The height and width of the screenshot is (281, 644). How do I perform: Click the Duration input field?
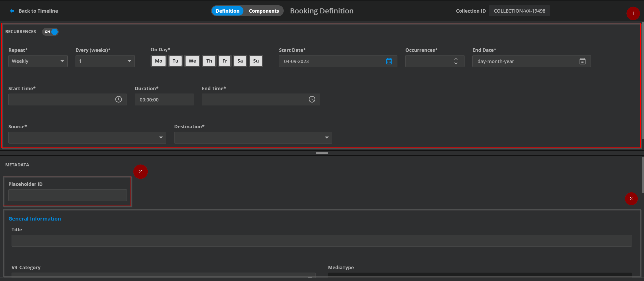(x=164, y=100)
